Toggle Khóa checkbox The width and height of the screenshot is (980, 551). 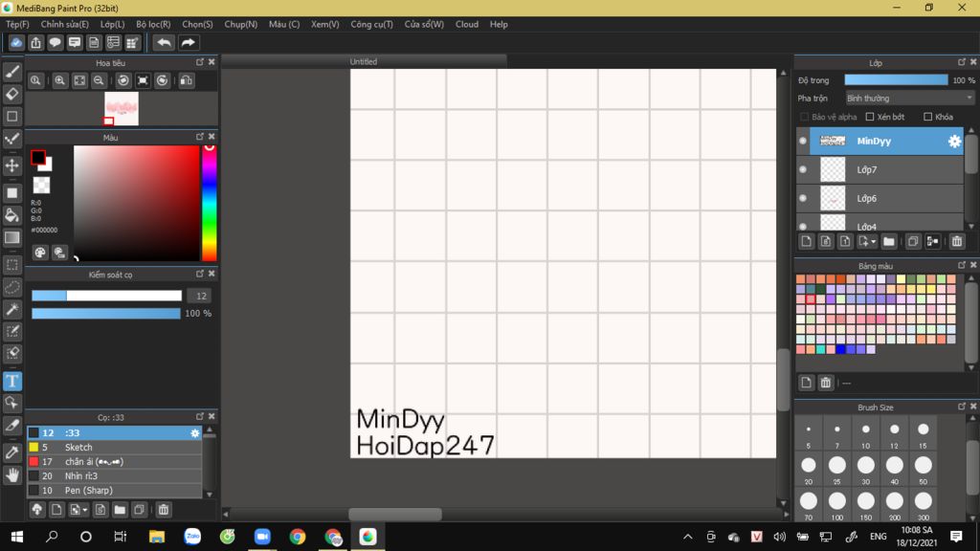928,117
